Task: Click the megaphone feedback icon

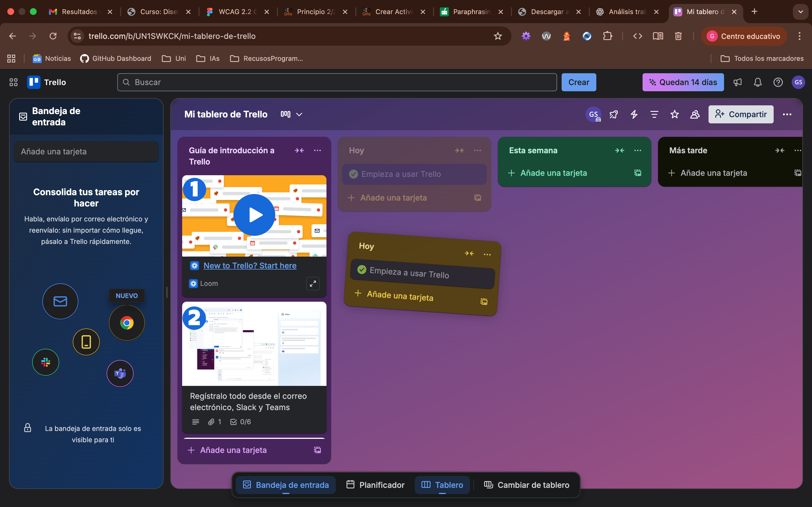Action: [x=737, y=82]
